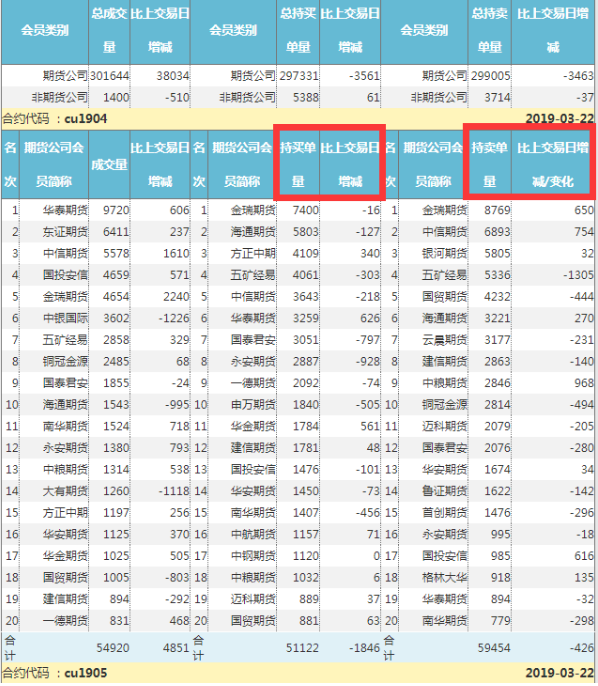
Task: Click the 总持卖单量 column header
Action: pyautogui.click(x=490, y=31)
